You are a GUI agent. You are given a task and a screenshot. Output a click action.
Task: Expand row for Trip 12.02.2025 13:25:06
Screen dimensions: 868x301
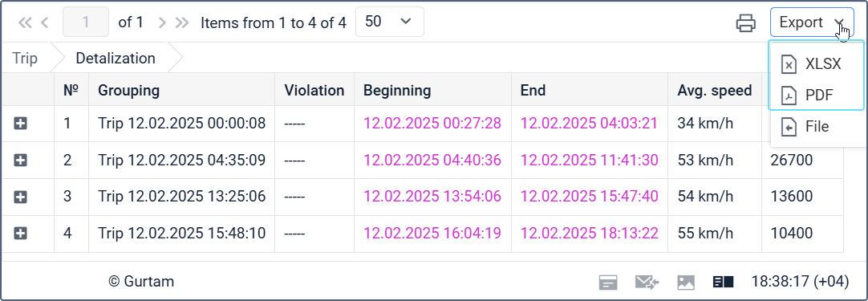(x=21, y=197)
